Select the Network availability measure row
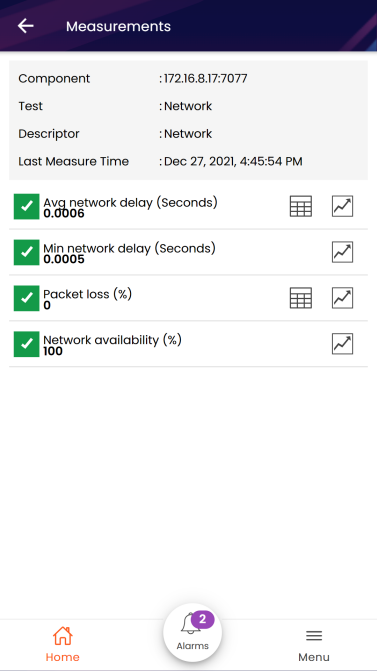377x671 pixels. tap(188, 344)
